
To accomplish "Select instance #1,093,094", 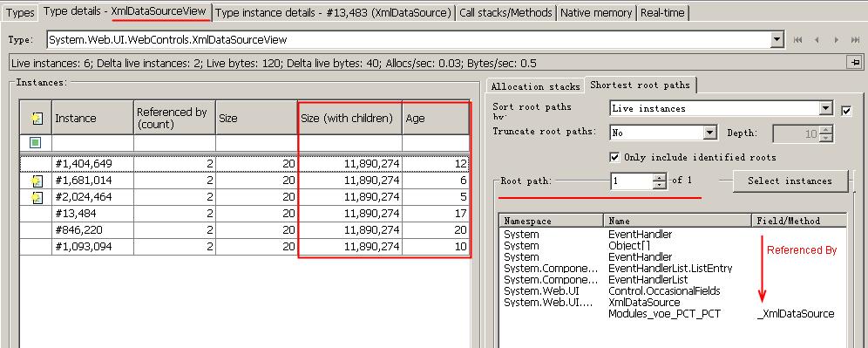I will pos(245,247).
